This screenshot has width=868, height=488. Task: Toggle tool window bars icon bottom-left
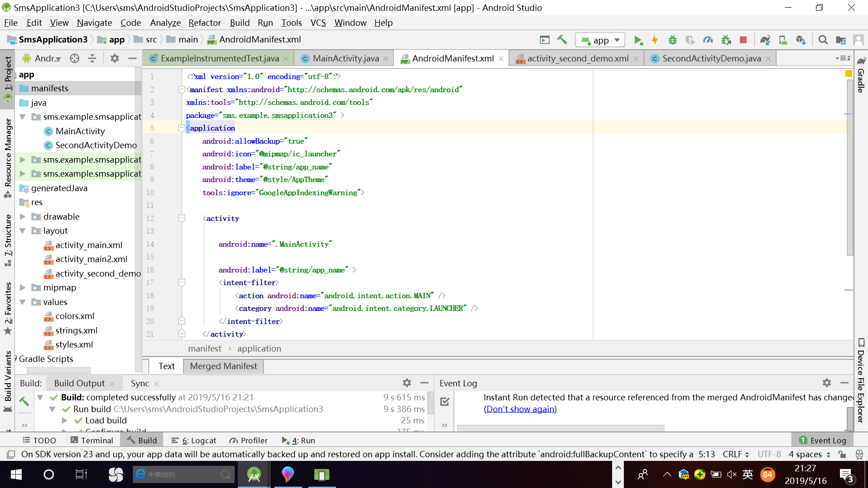[11, 454]
